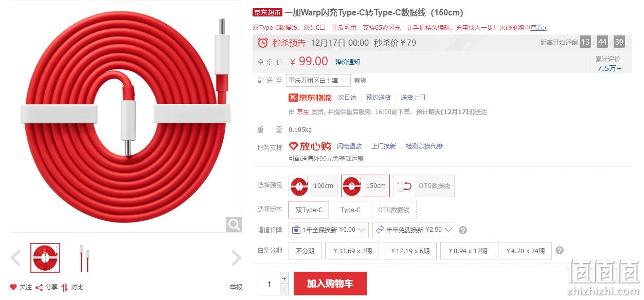Viewport: 644px width, 300px height.
Task: Select the Type-C version option
Action: click(350, 210)
